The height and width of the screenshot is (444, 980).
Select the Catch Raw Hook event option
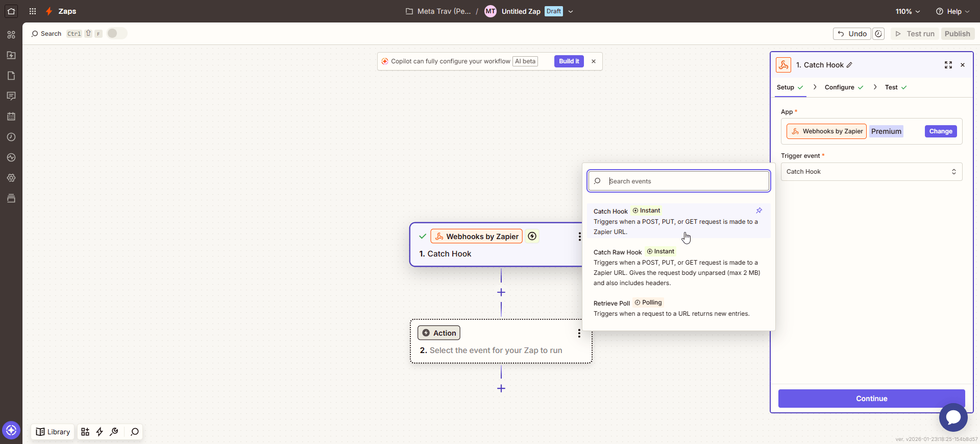[x=678, y=267]
